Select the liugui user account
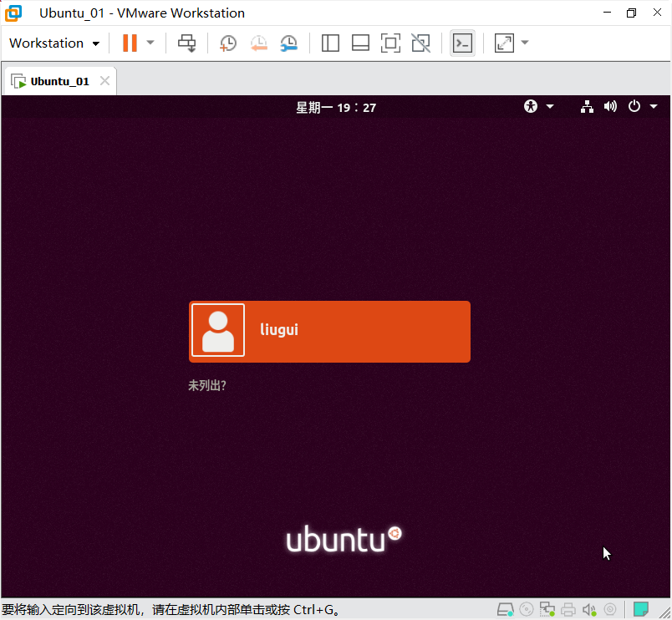 tap(329, 332)
